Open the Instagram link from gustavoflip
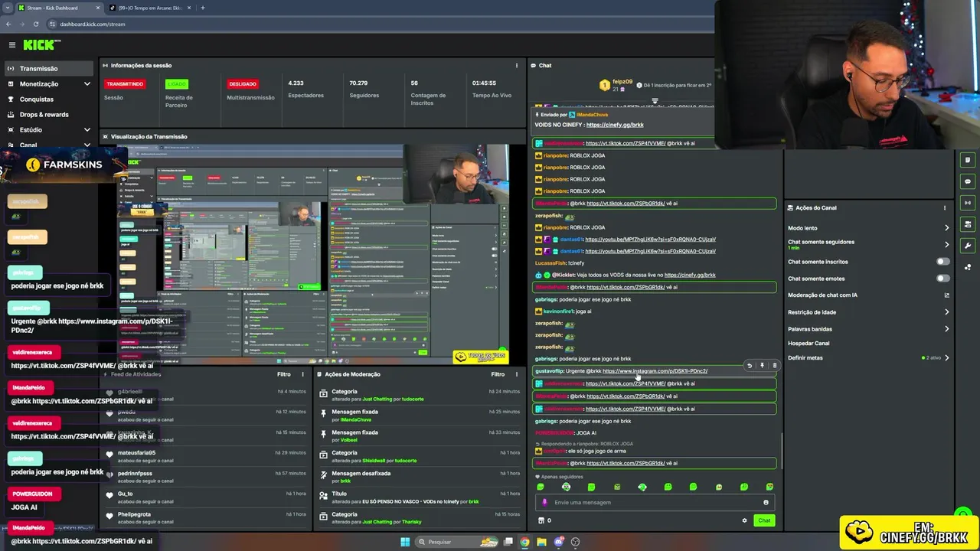980x551 pixels. tap(655, 371)
